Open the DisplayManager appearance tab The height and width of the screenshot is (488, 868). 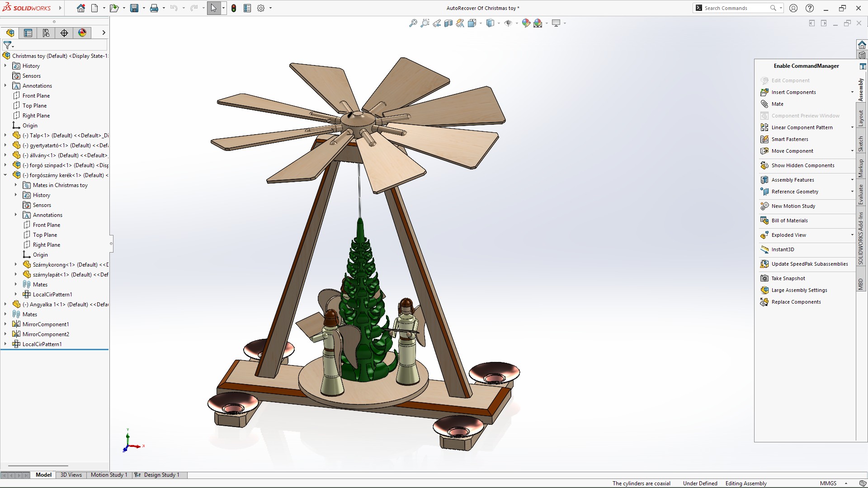[82, 33]
